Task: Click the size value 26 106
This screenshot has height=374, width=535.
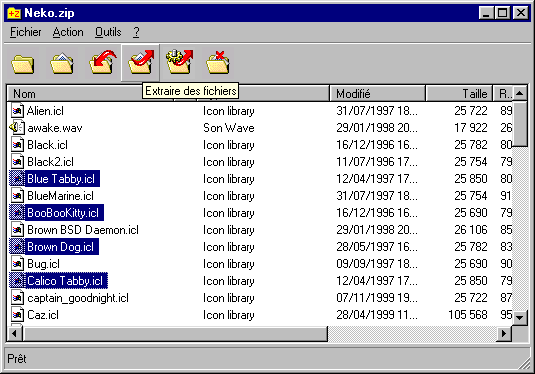Action: click(x=471, y=230)
